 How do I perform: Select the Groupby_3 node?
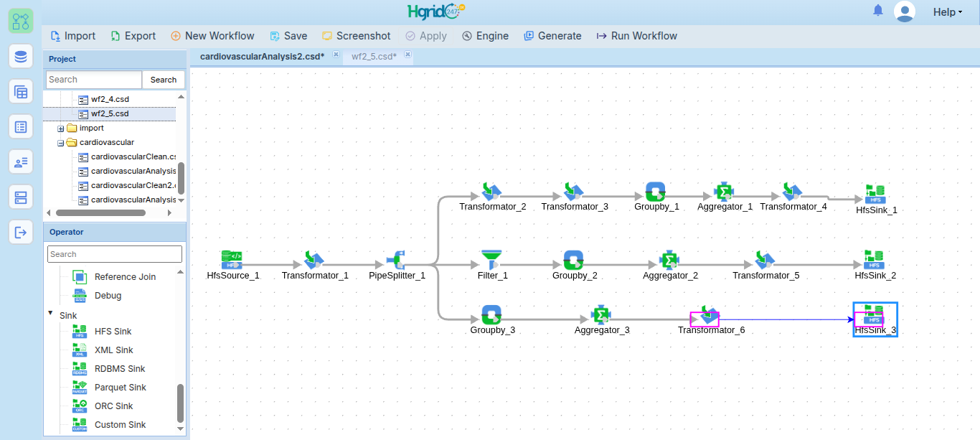(x=491, y=314)
